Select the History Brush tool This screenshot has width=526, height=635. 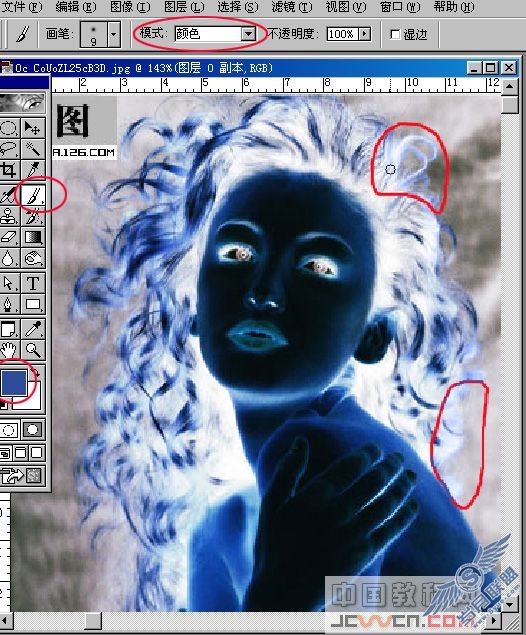pyautogui.click(x=32, y=216)
